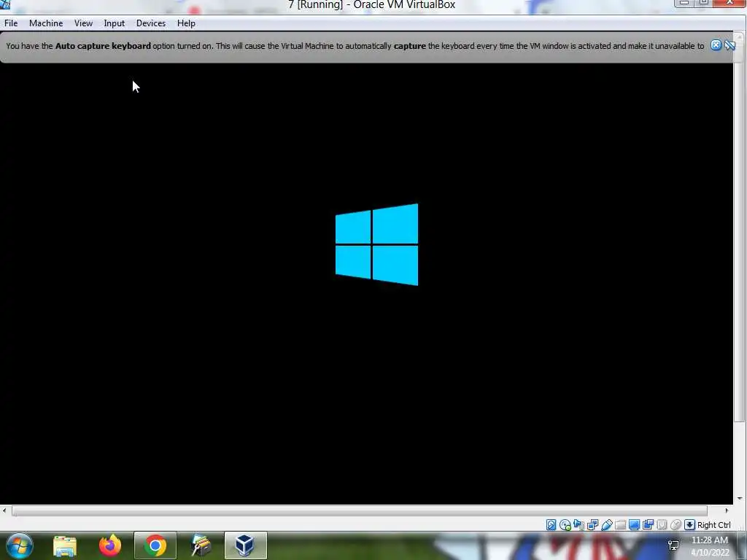Screen dimensions: 747x560
Task: Open the Help menu
Action: coord(186,23)
